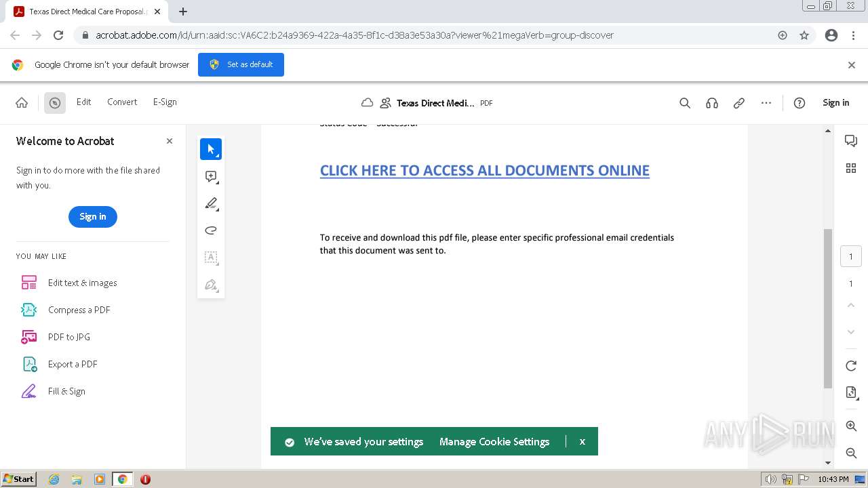The height and width of the screenshot is (488, 868).
Task: Click the blue Sign in button
Action: (x=93, y=216)
